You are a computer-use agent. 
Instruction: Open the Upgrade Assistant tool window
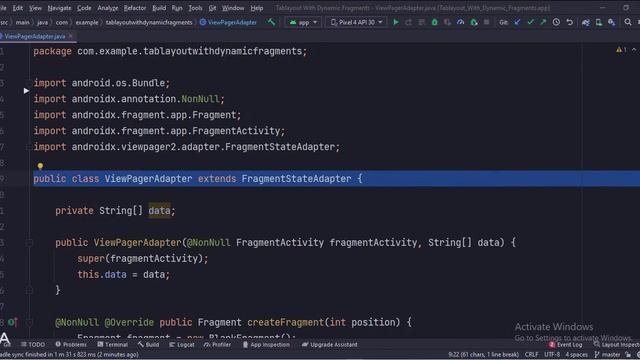(x=330, y=344)
